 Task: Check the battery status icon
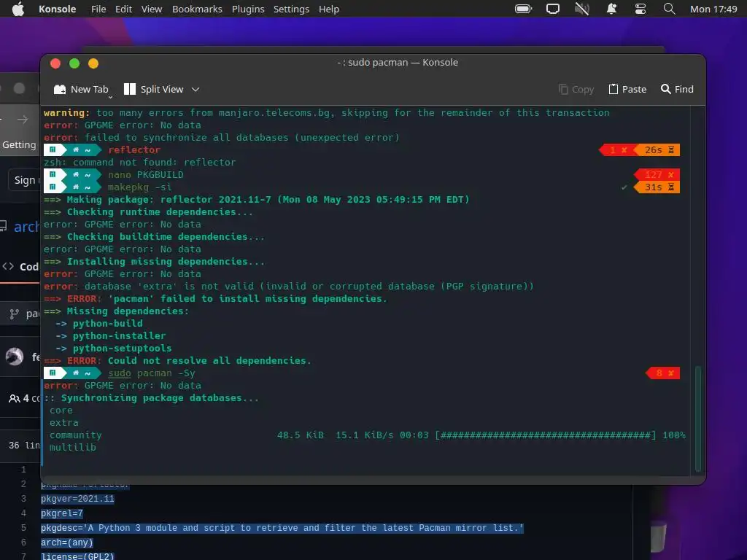coord(523,9)
